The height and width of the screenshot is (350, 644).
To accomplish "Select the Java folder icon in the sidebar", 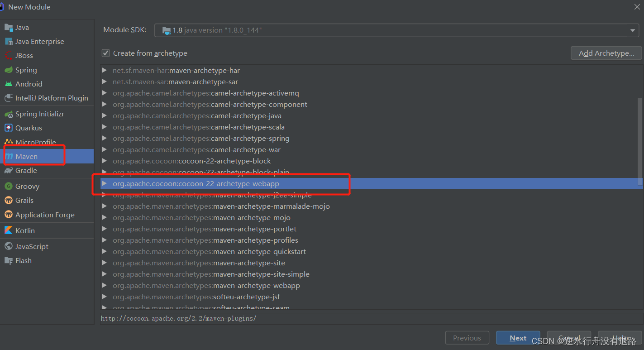I will pos(9,28).
